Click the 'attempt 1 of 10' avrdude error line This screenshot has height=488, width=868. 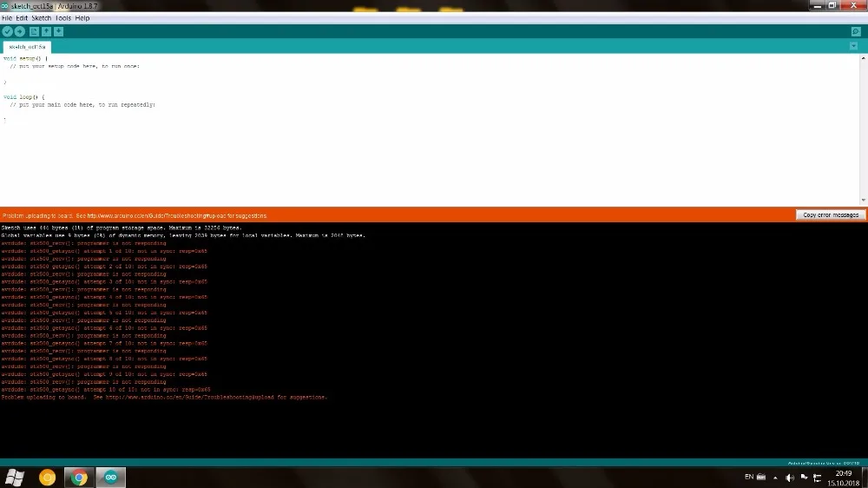tap(104, 251)
